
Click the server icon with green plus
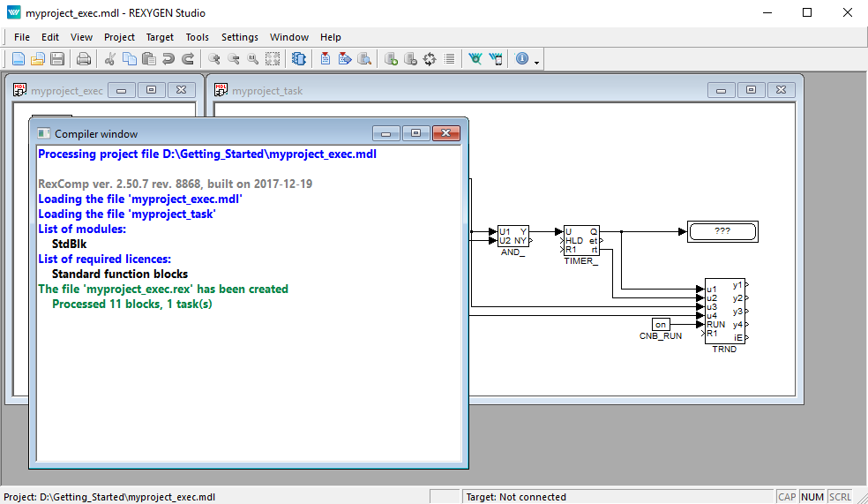pyautogui.click(x=391, y=59)
